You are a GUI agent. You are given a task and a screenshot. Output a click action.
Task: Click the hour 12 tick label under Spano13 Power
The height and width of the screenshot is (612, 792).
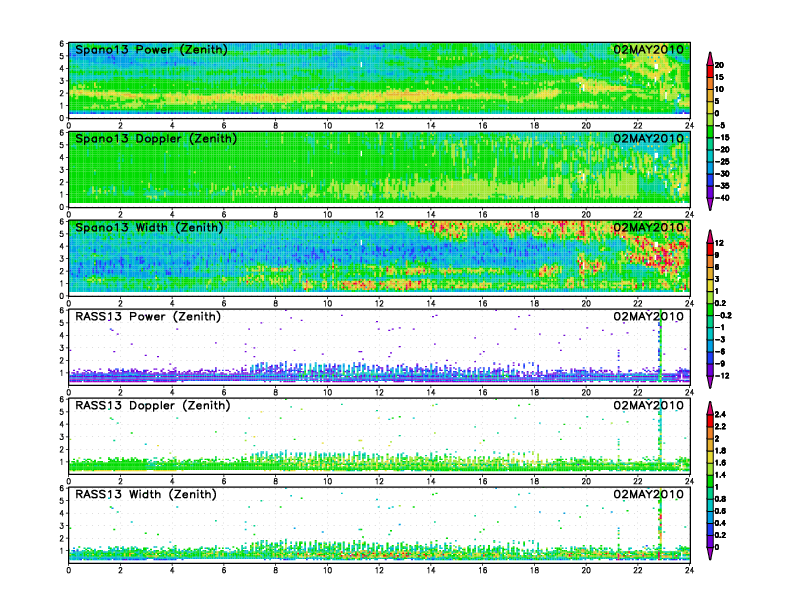pos(379,126)
